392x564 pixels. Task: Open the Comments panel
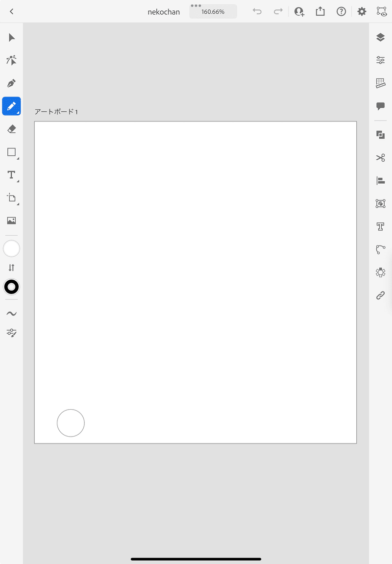(x=381, y=106)
